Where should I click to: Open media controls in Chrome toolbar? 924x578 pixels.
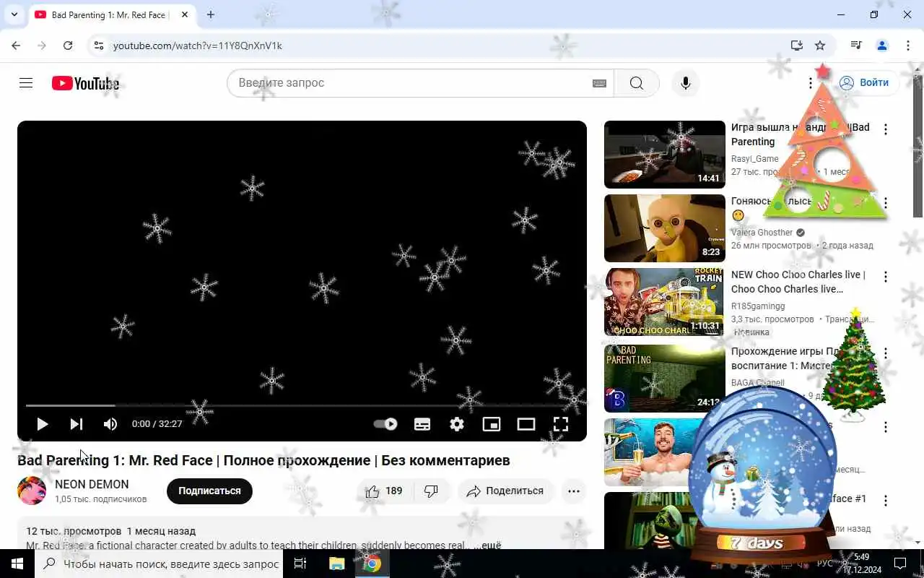click(x=856, y=46)
